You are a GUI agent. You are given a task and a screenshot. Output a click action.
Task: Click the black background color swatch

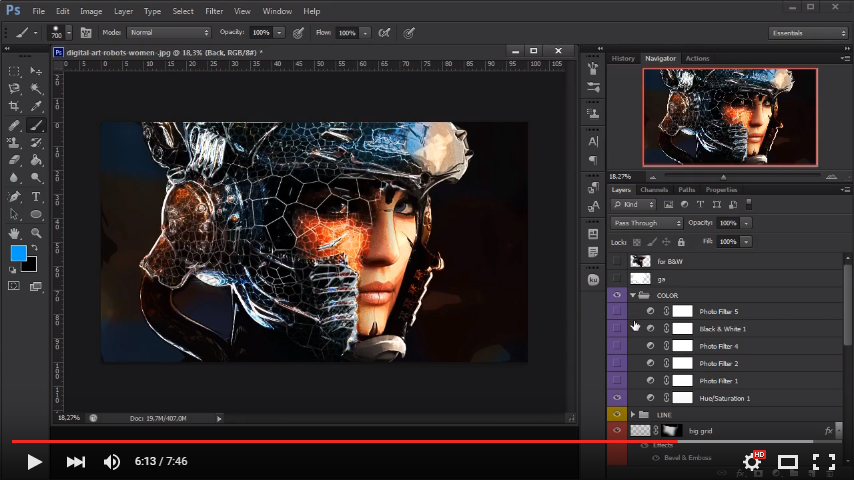click(32, 266)
